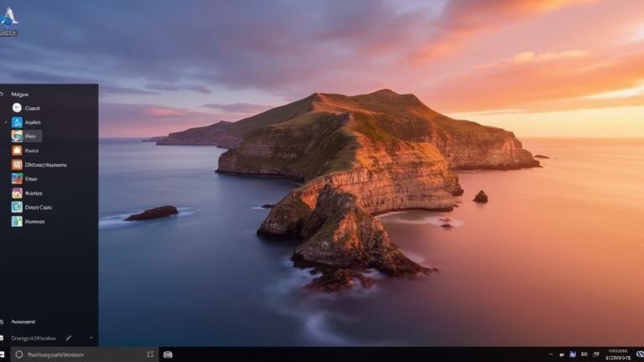The height and width of the screenshot is (362, 644).
Task: Launch the orange app in fifth row
Action: click(17, 165)
